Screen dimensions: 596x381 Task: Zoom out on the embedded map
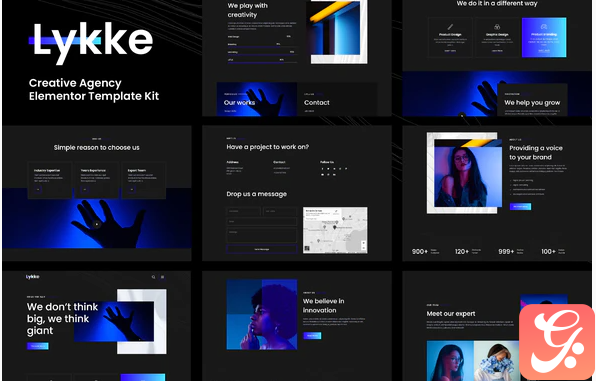[x=363, y=248]
